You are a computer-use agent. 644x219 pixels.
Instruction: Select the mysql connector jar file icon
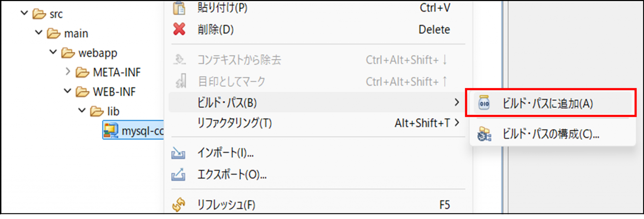click(x=111, y=130)
